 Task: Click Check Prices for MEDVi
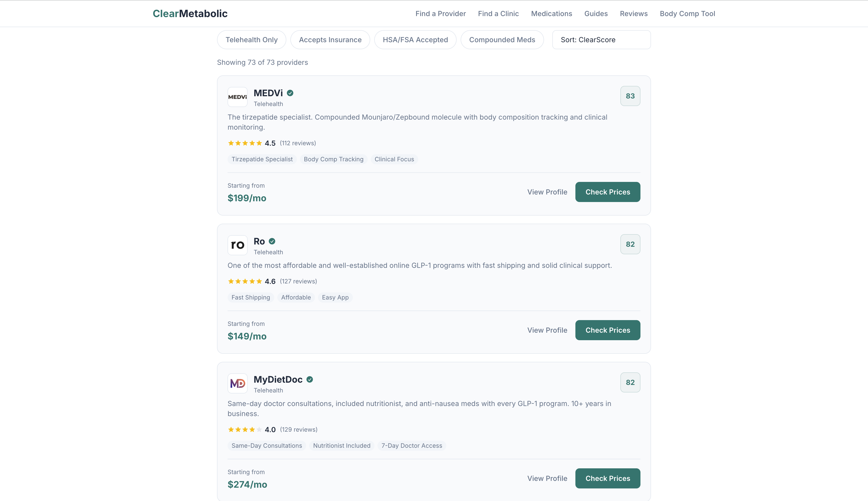point(607,192)
